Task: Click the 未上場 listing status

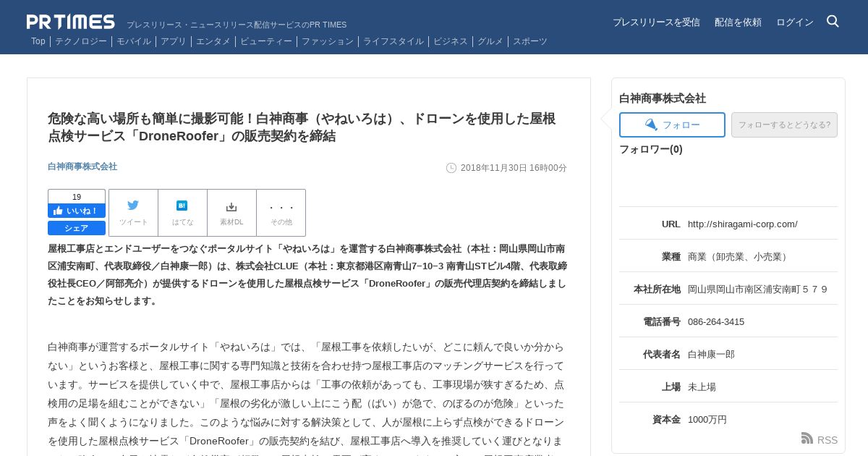Action: point(702,387)
